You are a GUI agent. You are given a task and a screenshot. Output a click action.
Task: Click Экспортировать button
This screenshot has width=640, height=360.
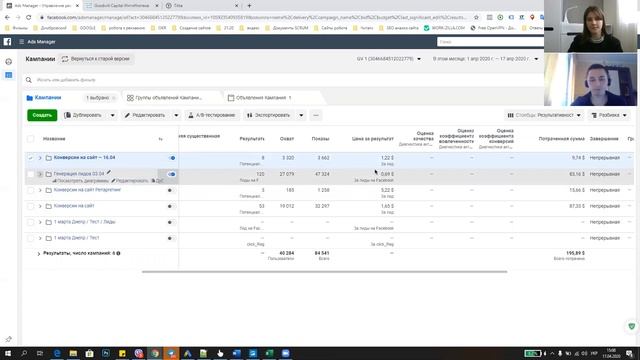[269, 116]
